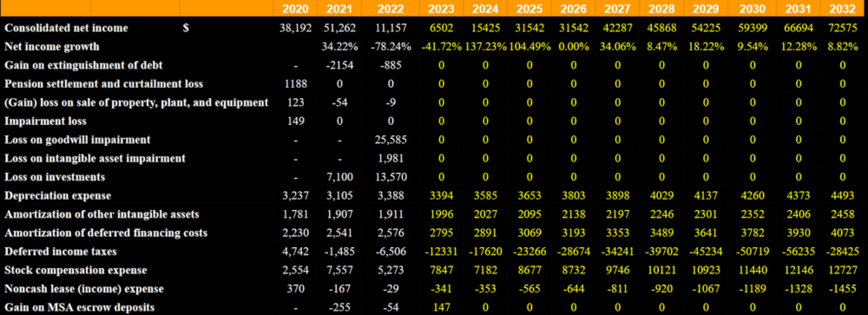Select 2020 net income cell 38,192
This screenshot has width=868, height=315.
[x=296, y=29]
